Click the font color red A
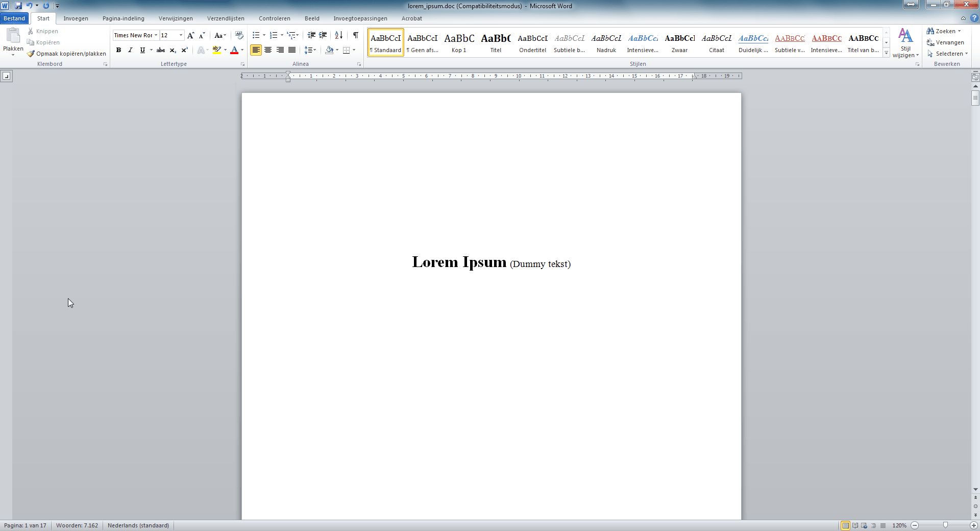 point(234,50)
